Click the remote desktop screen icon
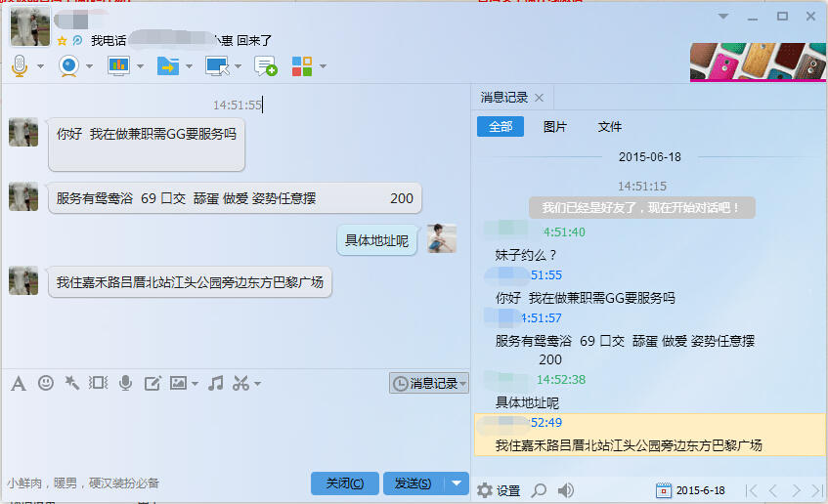The height and width of the screenshot is (504, 828). (216, 65)
